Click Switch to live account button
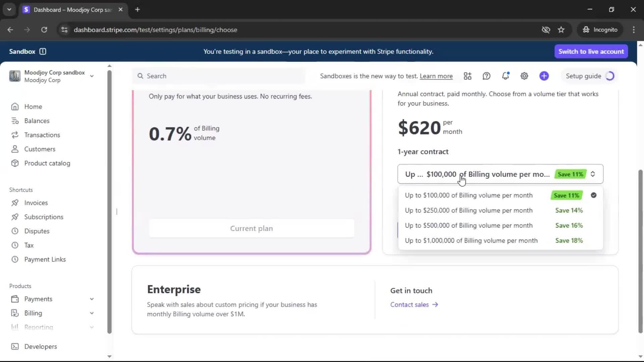The width and height of the screenshot is (644, 362). (591, 51)
